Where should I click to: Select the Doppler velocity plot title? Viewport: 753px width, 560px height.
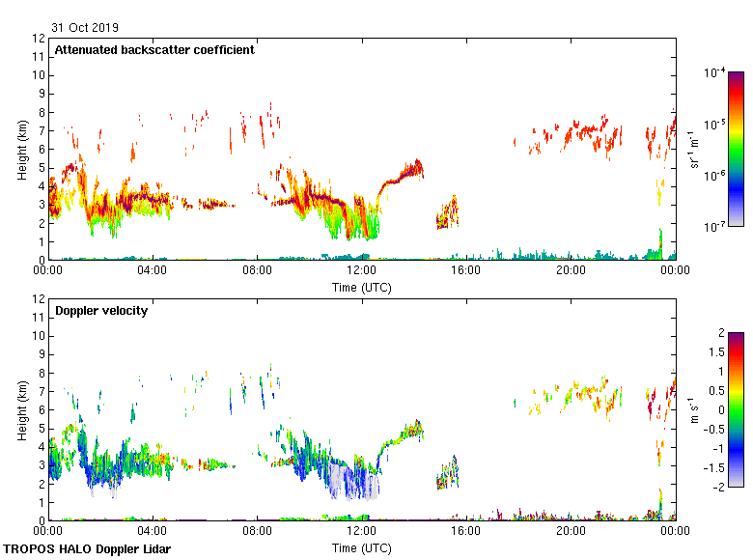pyautogui.click(x=100, y=311)
